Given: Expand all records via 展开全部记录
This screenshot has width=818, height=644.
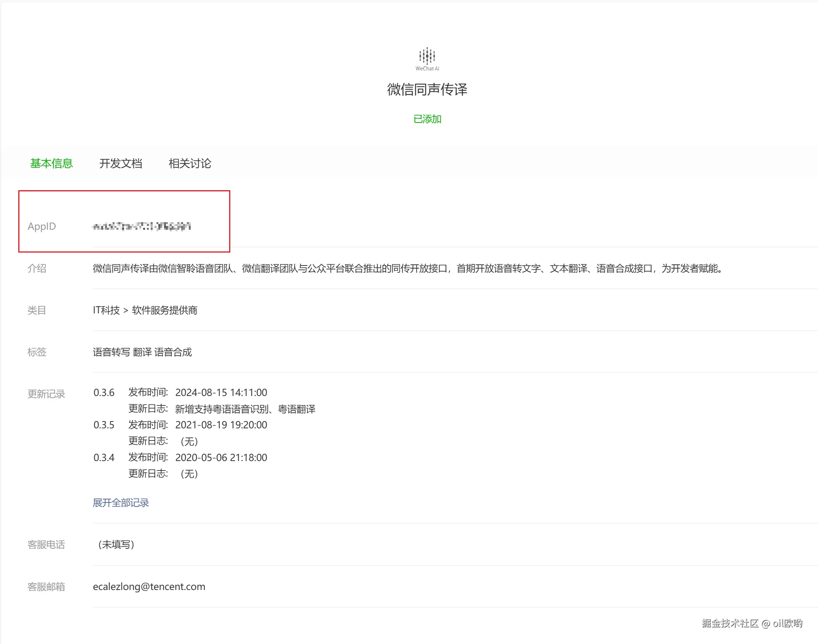Looking at the screenshot, I should click(121, 503).
